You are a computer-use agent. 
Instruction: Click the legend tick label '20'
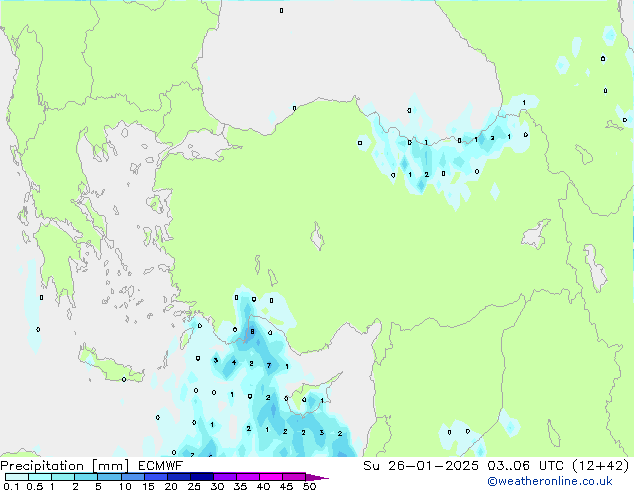171,486
